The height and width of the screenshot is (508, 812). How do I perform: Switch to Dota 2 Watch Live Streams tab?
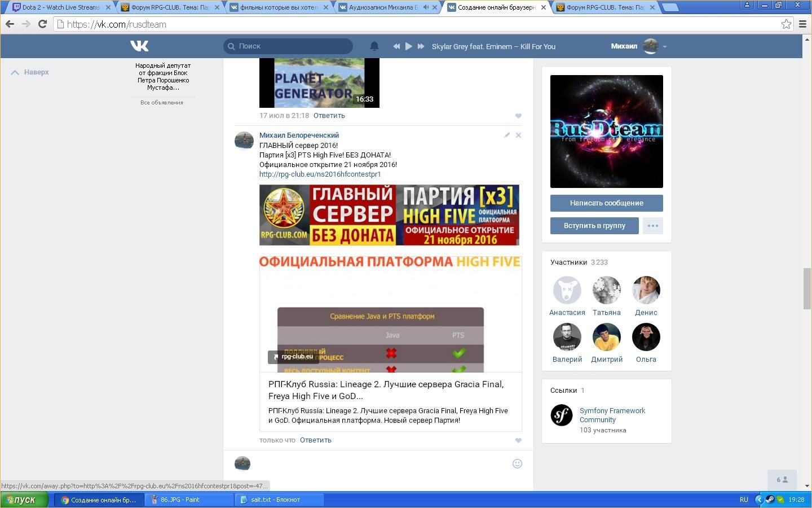click(x=59, y=7)
